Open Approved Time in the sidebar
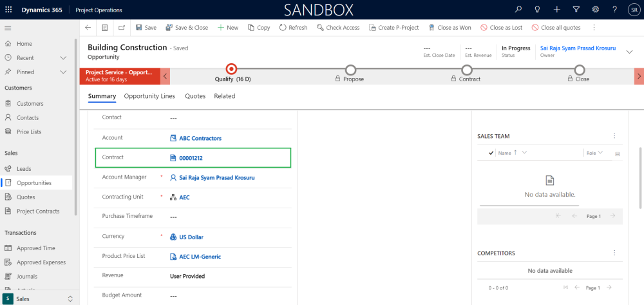This screenshot has height=305, width=644. point(36,248)
